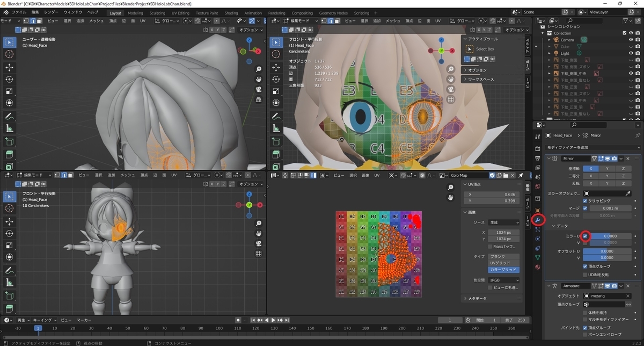Enable the Z bisect button in 二等分 row

[x=623, y=176]
